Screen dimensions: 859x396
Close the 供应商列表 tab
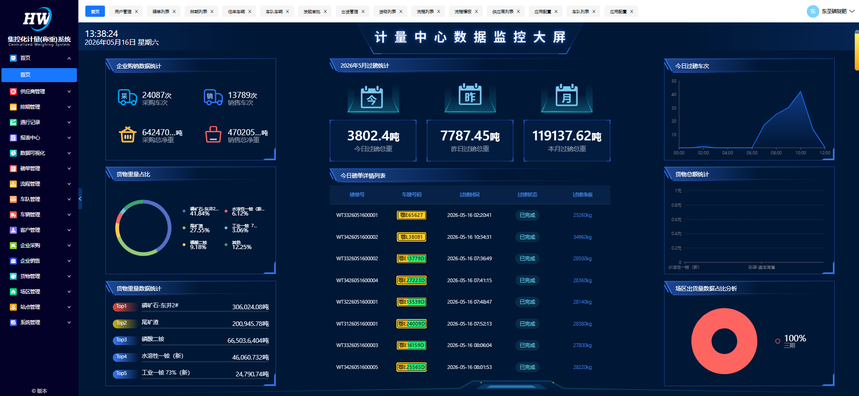click(519, 11)
